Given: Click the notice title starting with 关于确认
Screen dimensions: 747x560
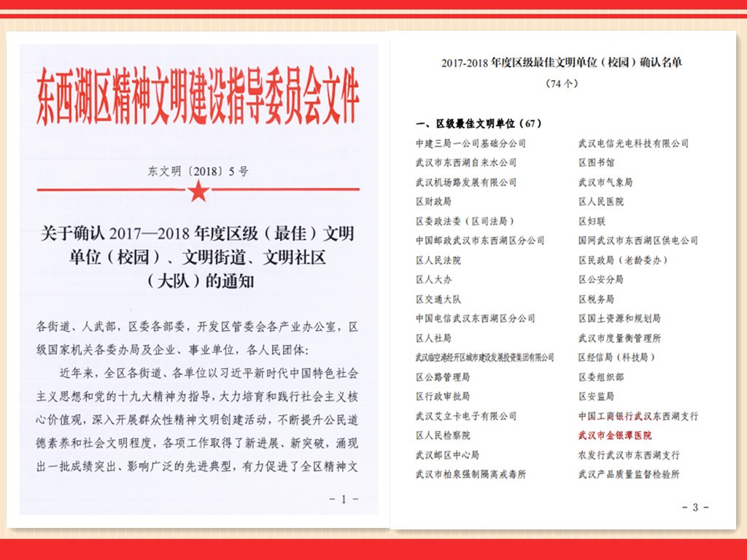Looking at the screenshot, I should pyautogui.click(x=198, y=257).
